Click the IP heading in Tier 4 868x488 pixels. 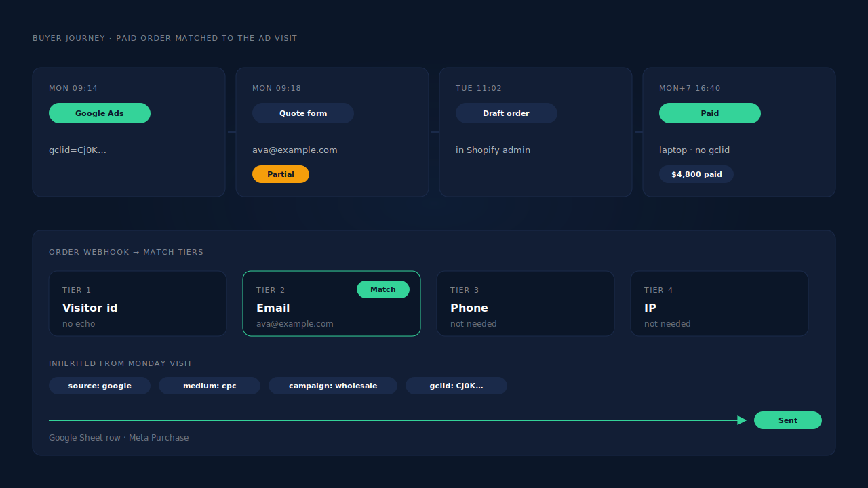pyautogui.click(x=650, y=308)
